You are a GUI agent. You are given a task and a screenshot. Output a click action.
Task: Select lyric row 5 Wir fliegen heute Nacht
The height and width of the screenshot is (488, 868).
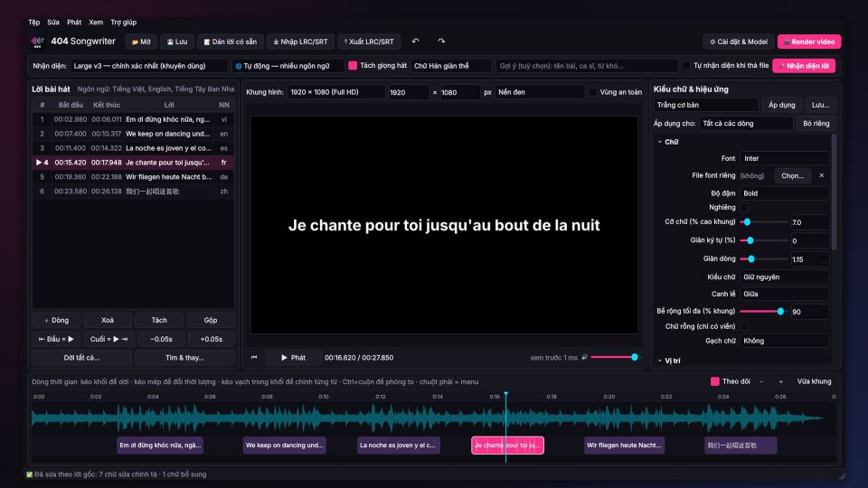click(133, 177)
